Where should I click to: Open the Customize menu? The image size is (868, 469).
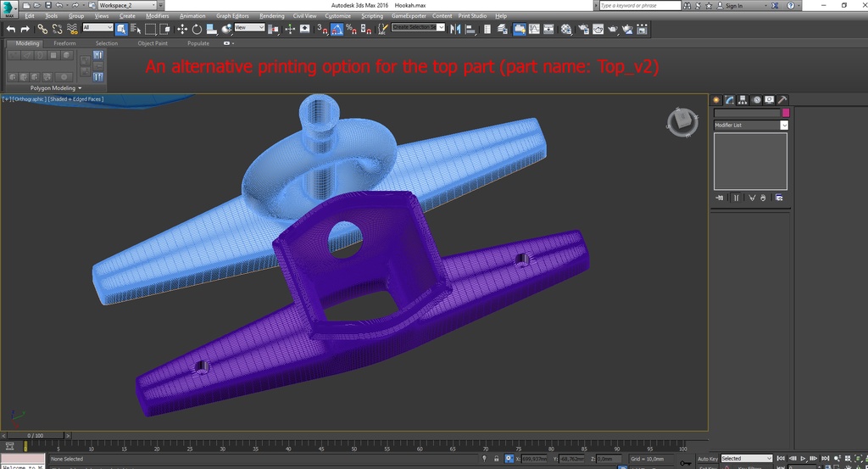[337, 16]
